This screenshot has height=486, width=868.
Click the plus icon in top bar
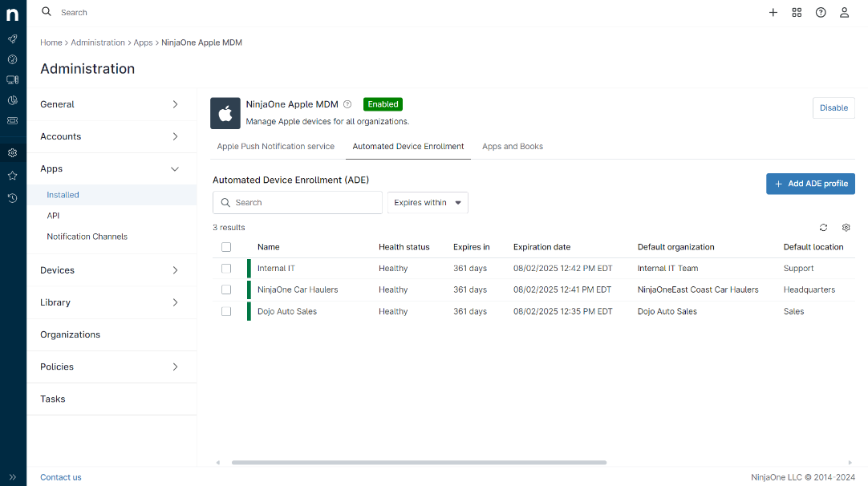(x=773, y=13)
